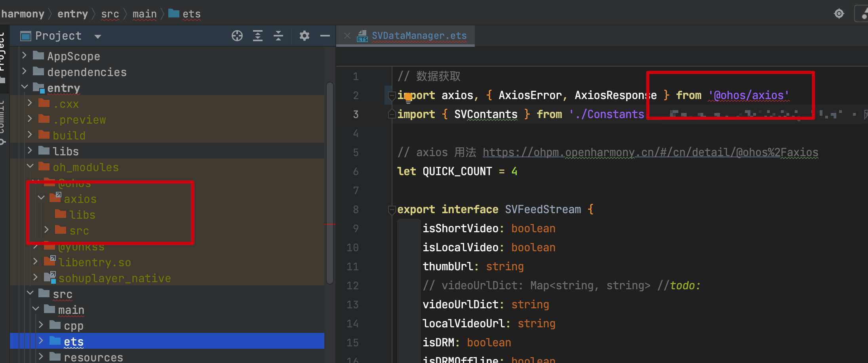Click the entry breadcrumb
868x363 pixels.
[x=73, y=14]
